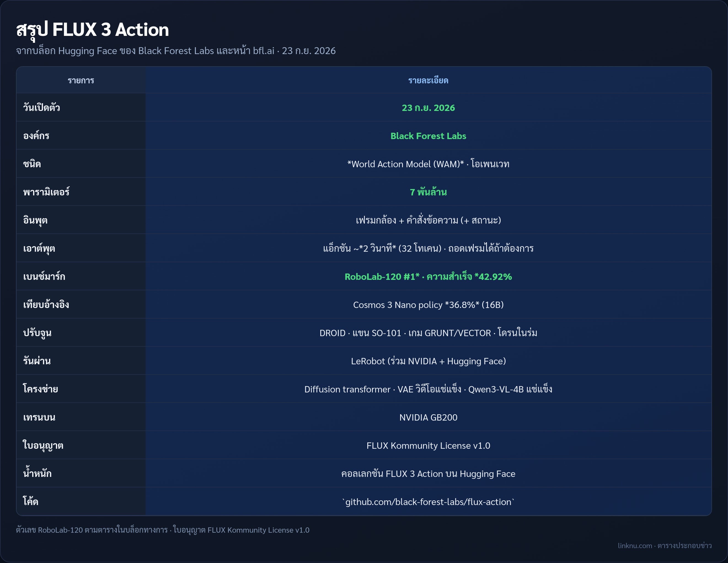728x563 pixels.
Task: Click the cell "คอลเลกชัน FLUX 3 Action บน Hugging Face"
Action: pyautogui.click(x=428, y=474)
